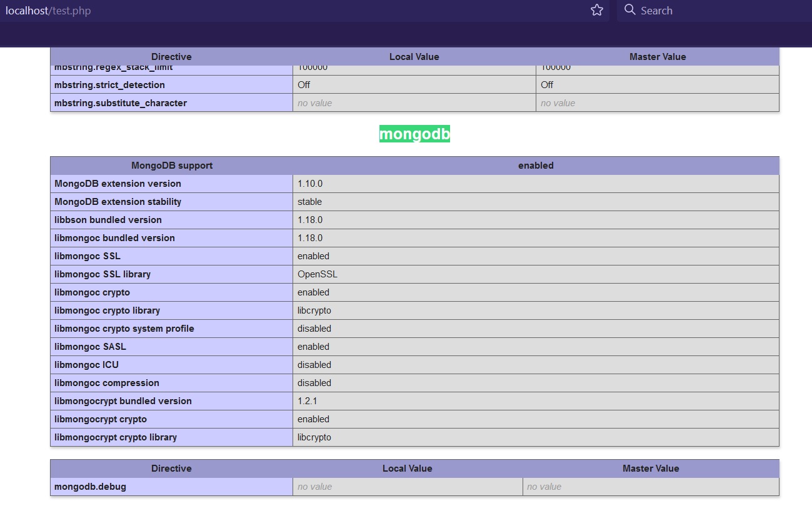
Task: Select the 'libmongoc crypto library' label
Action: 107,310
